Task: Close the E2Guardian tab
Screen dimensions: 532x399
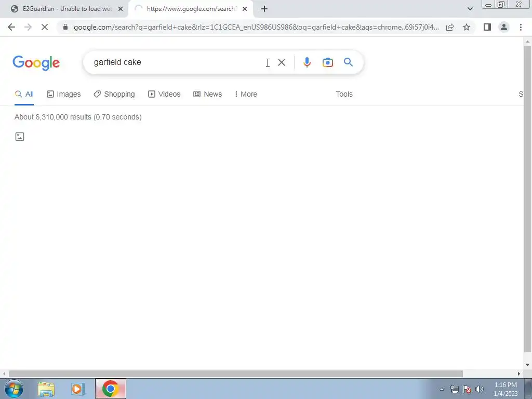Action: (x=120, y=9)
